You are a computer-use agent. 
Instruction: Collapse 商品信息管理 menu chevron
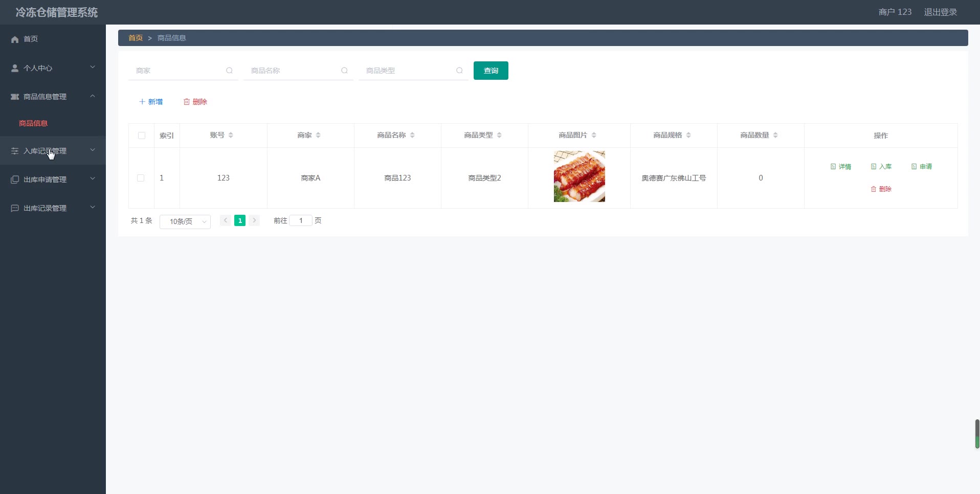coord(93,96)
